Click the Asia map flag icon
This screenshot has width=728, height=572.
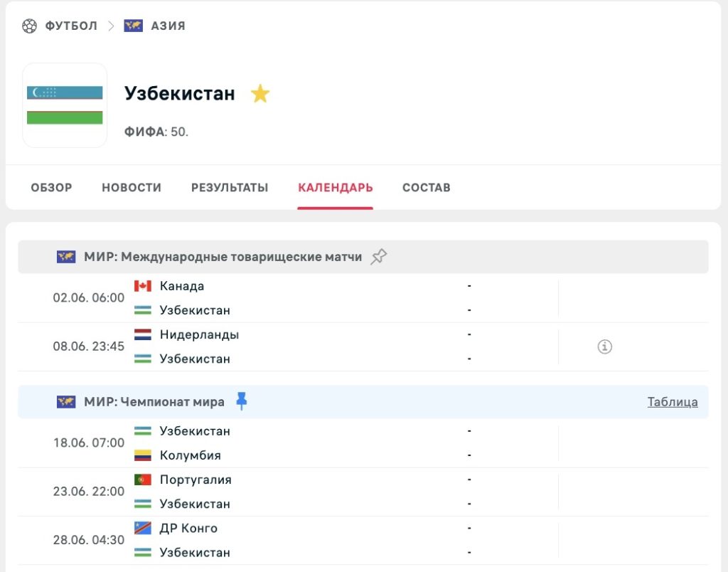click(x=133, y=26)
